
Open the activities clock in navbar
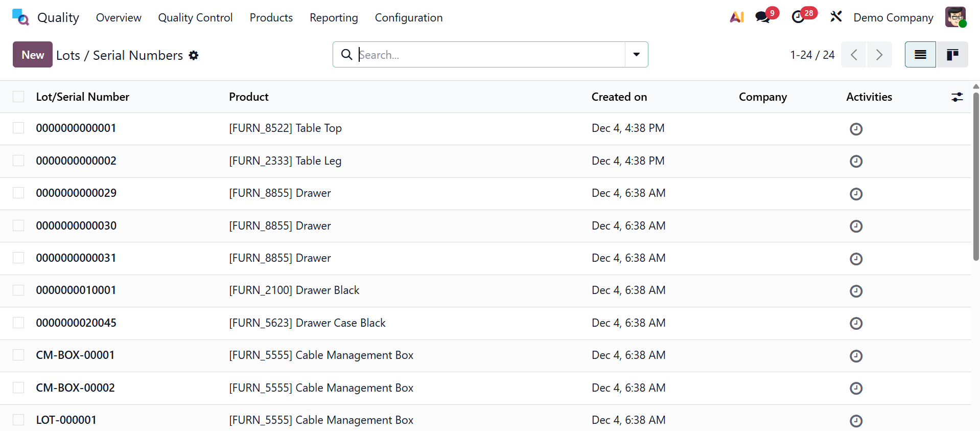coord(798,17)
